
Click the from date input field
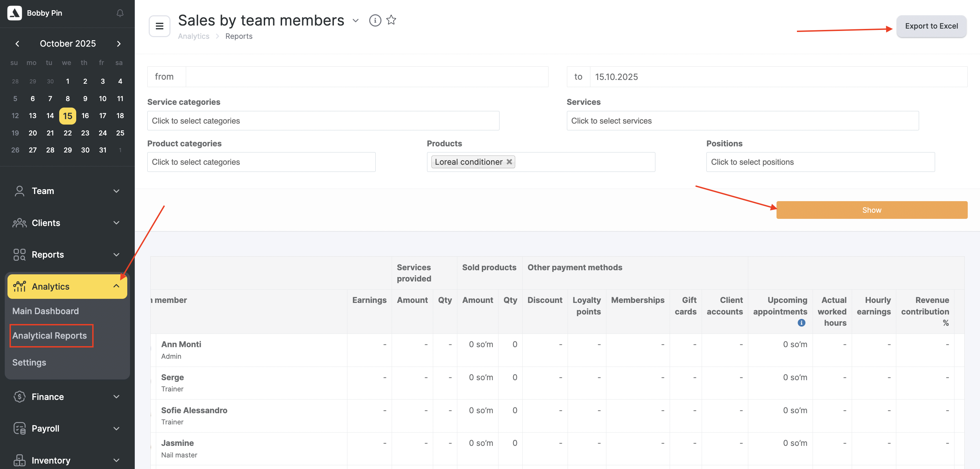(x=366, y=77)
